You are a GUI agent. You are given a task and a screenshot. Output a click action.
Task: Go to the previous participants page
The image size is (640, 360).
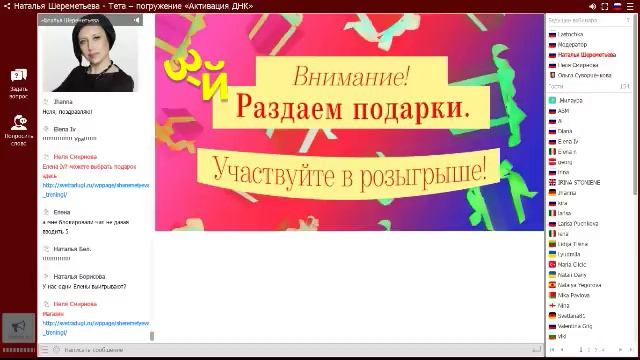tap(562, 350)
